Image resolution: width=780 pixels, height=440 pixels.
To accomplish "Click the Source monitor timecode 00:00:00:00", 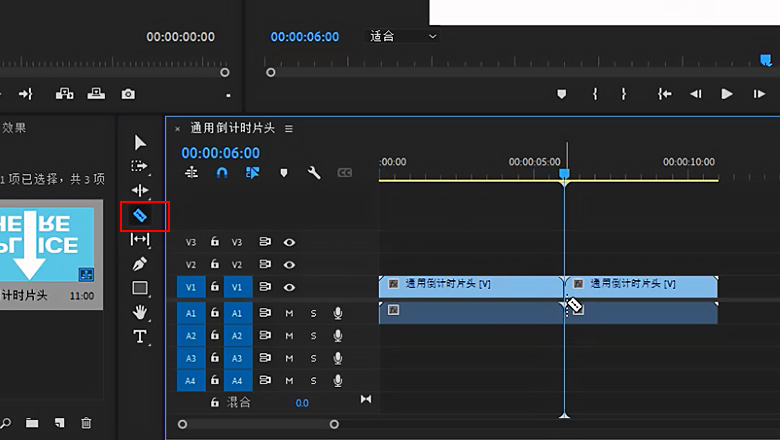I will point(181,37).
